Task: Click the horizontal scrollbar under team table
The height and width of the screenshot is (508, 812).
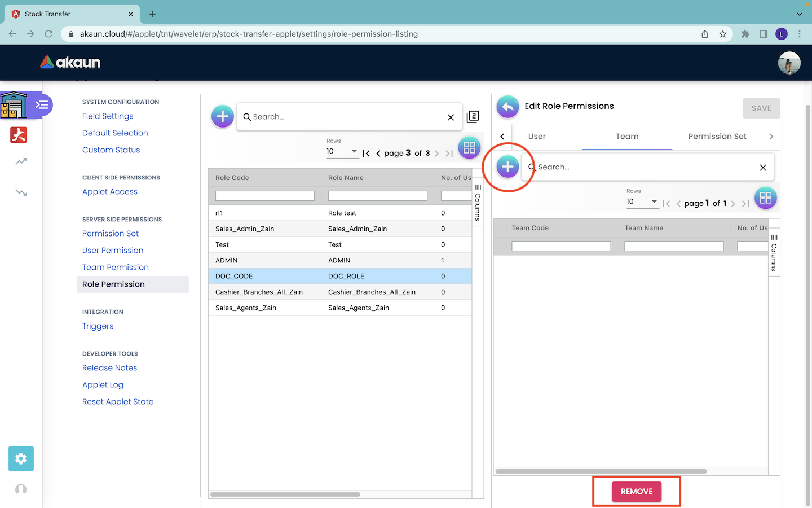Action: tap(601, 471)
